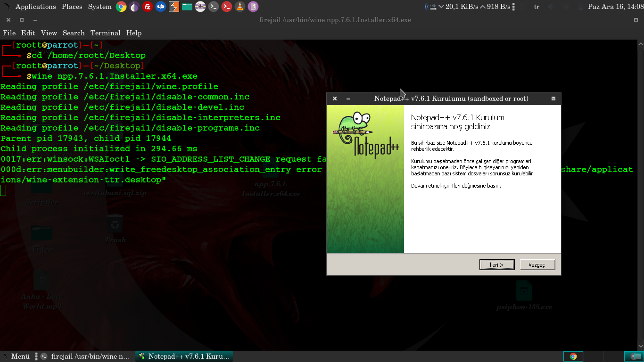Viewport: 644px width, 362px height.
Task: Launch FileZilla from the top panel
Action: [148, 7]
